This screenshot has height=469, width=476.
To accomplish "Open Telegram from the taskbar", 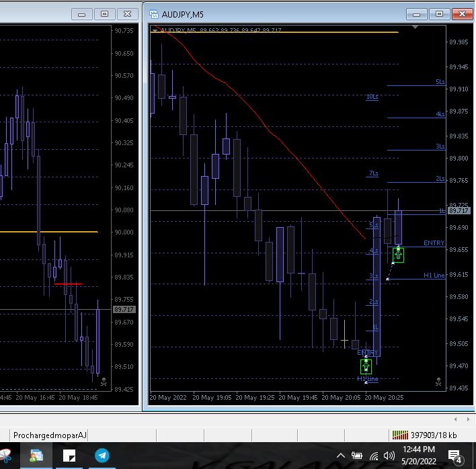I will tap(102, 455).
